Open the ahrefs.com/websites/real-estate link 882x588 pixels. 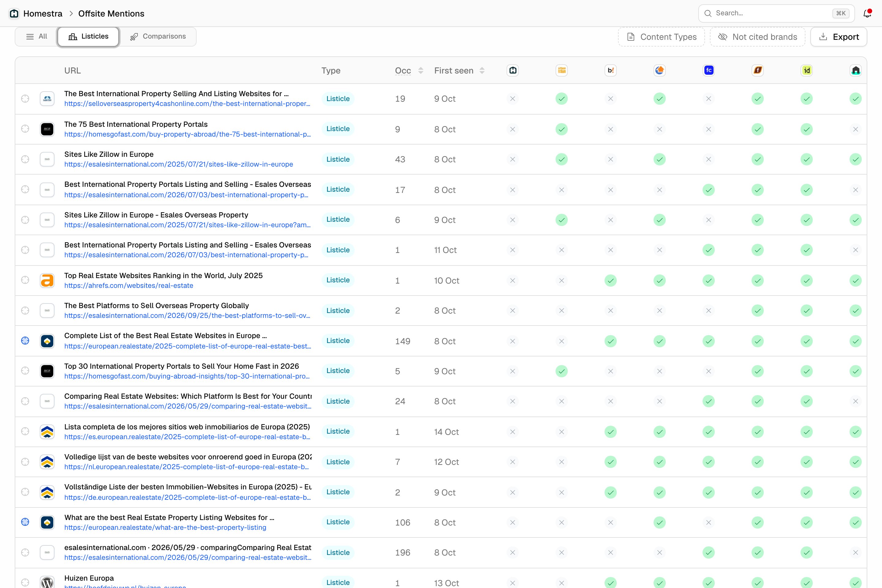[x=129, y=285]
